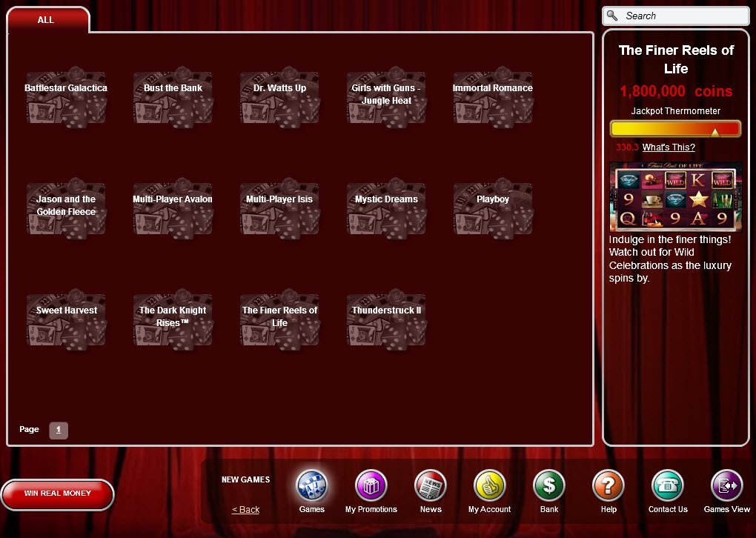Open the Bank dollar icon
Viewport: 756px width, 538px height.
548,485
